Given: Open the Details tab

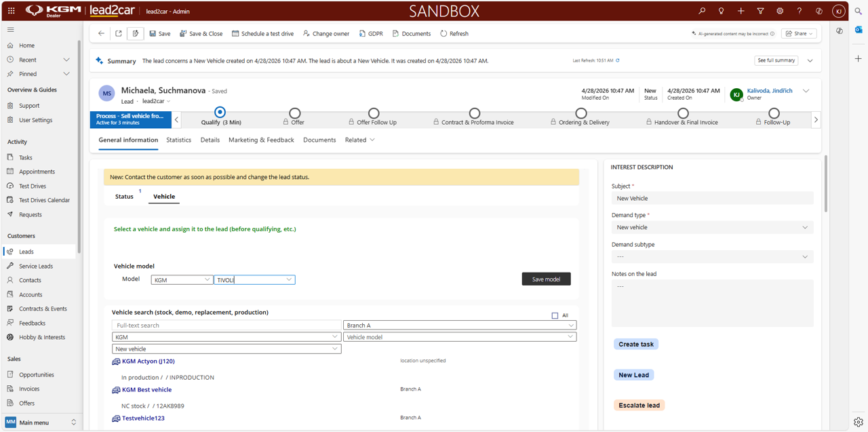Looking at the screenshot, I should pos(210,140).
